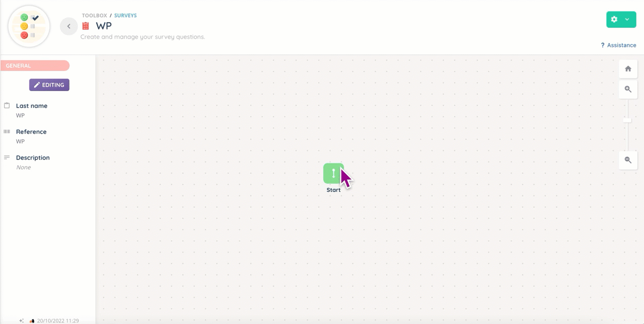Go back using the left chevron button
The width and height of the screenshot is (644, 324).
pyautogui.click(x=68, y=26)
